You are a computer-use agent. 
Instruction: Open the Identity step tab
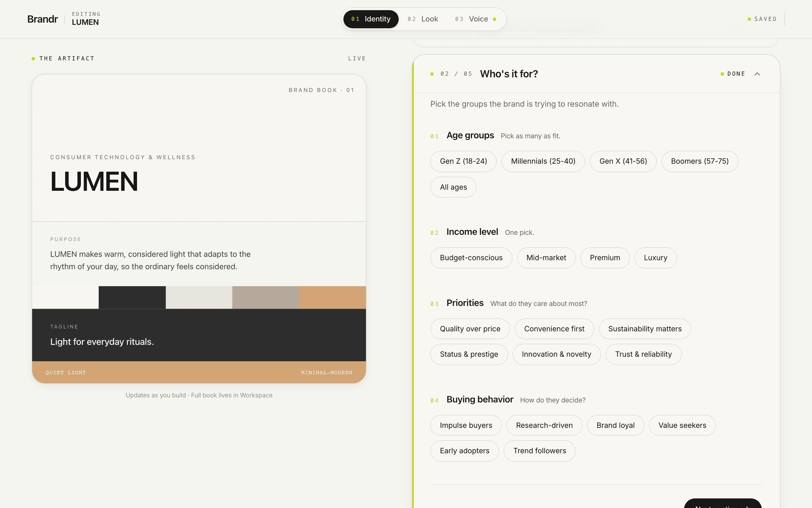[371, 19]
